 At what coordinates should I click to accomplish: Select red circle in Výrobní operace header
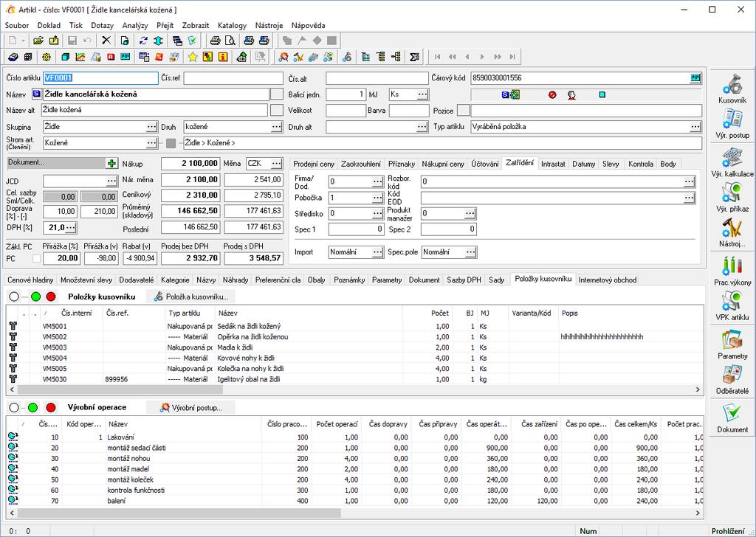click(51, 407)
